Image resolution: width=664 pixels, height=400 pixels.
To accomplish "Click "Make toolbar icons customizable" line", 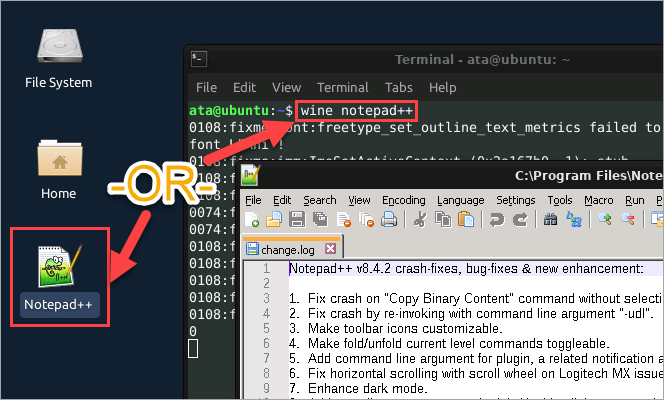I will pos(396,328).
